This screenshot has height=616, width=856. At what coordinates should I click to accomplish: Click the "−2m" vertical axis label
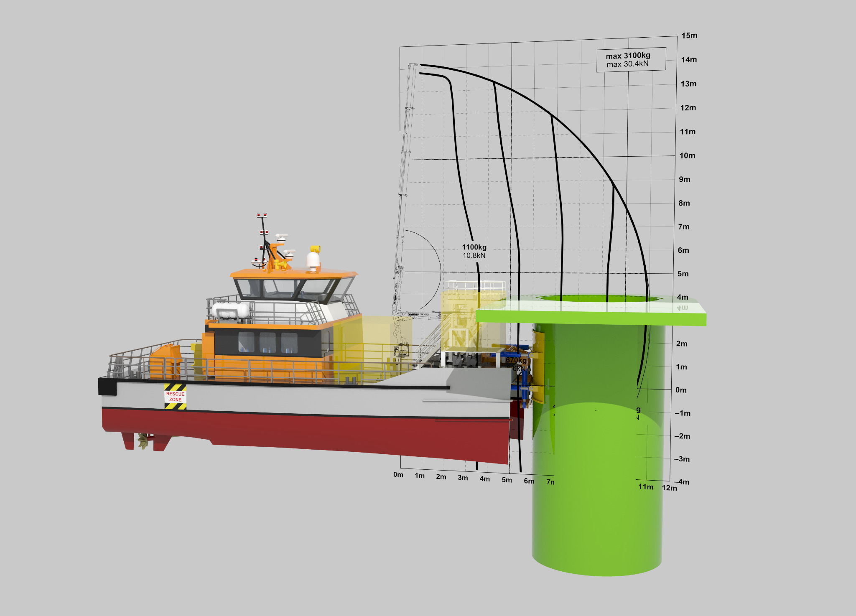pos(682,436)
